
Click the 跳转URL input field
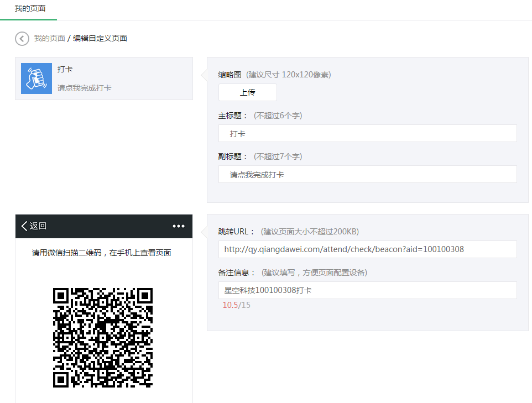pyautogui.click(x=367, y=249)
